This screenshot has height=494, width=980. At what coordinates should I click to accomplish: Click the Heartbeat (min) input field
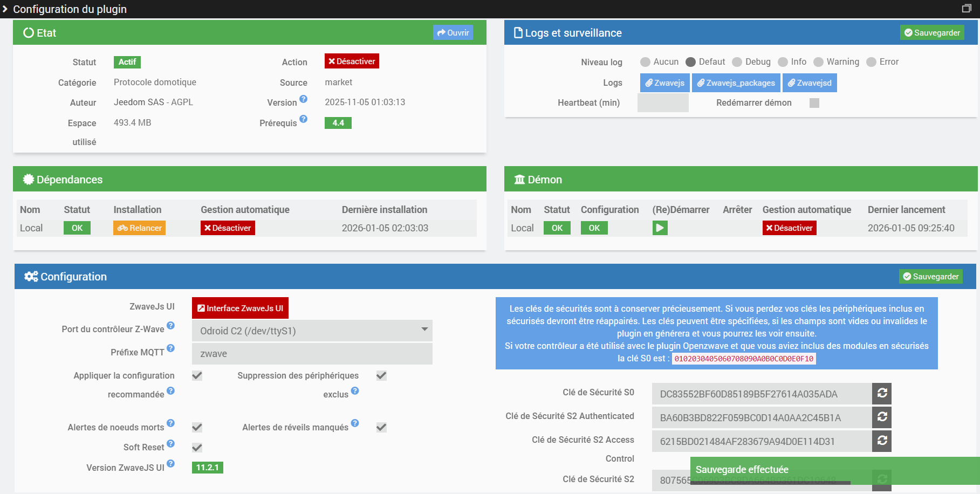click(663, 102)
